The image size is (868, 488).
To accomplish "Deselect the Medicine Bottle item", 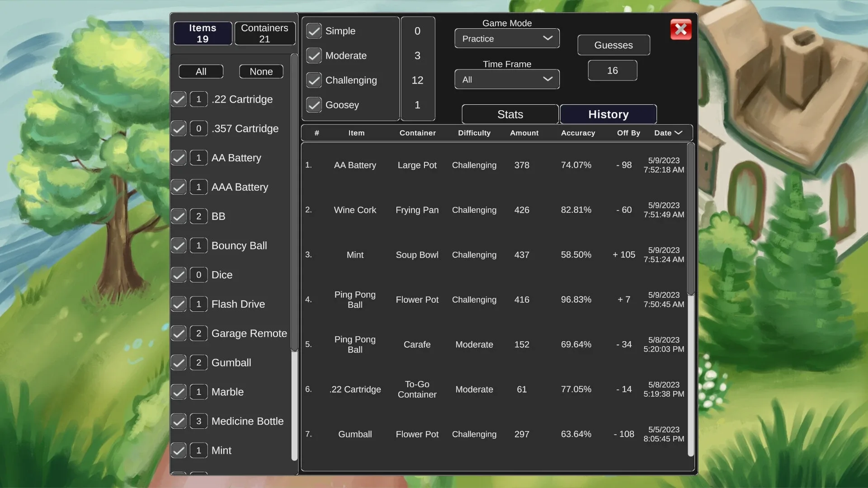I will coord(179,421).
